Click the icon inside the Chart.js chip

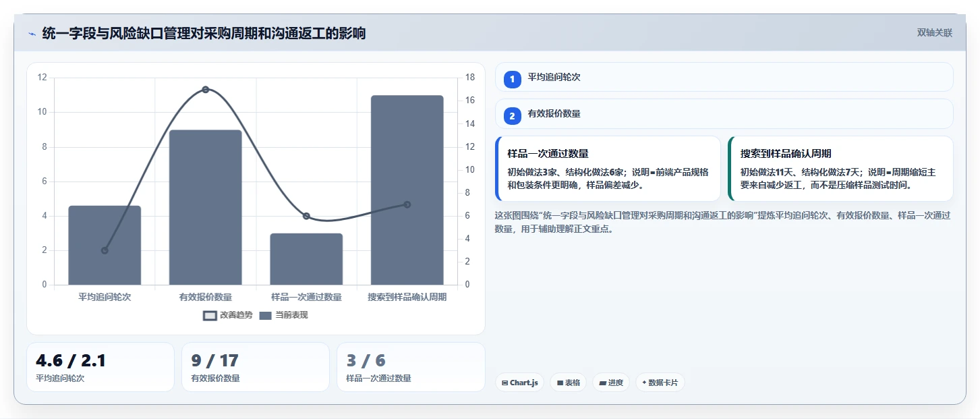[505, 383]
